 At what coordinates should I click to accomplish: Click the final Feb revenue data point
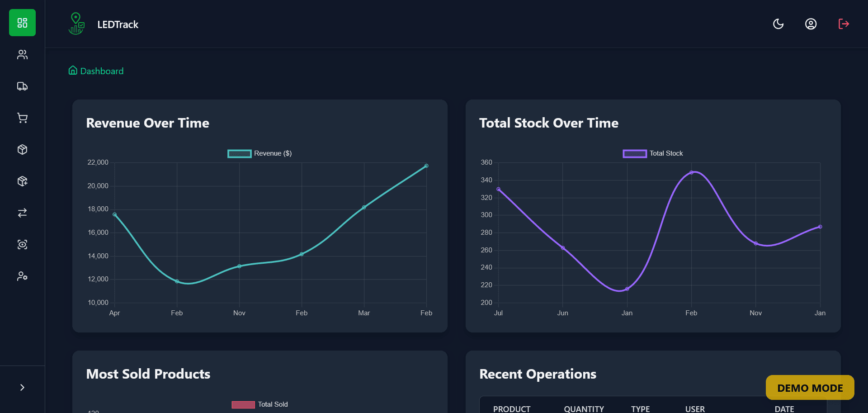(426, 166)
